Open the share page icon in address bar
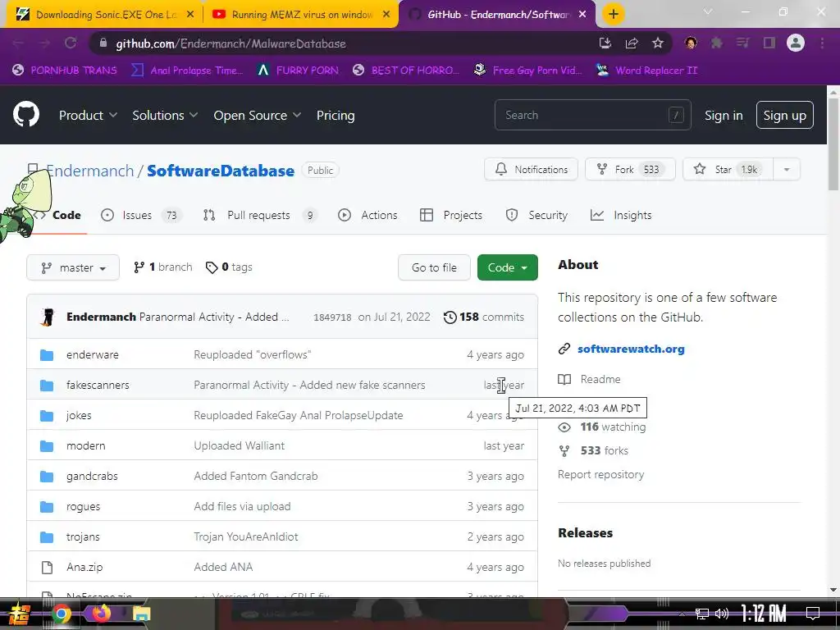Screen dimensions: 840x630 pos(632,43)
